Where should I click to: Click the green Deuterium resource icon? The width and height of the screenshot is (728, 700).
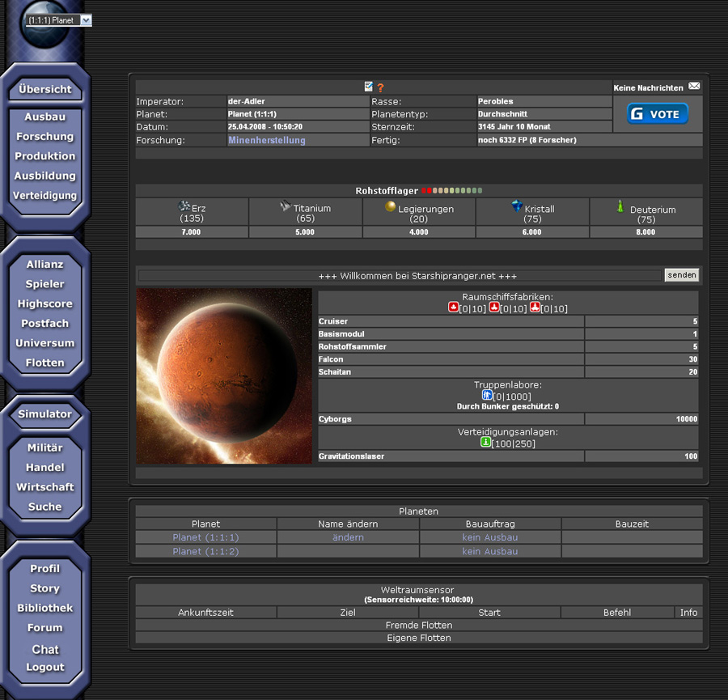(621, 206)
